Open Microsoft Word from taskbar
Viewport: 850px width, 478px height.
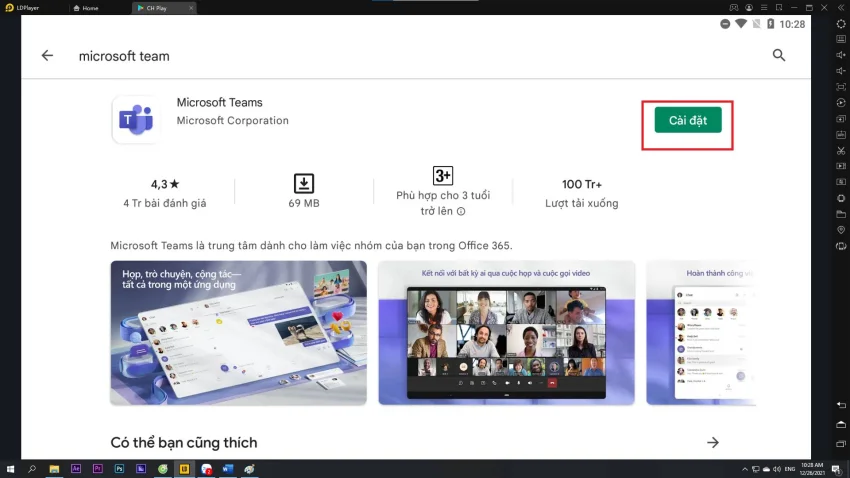click(x=228, y=469)
